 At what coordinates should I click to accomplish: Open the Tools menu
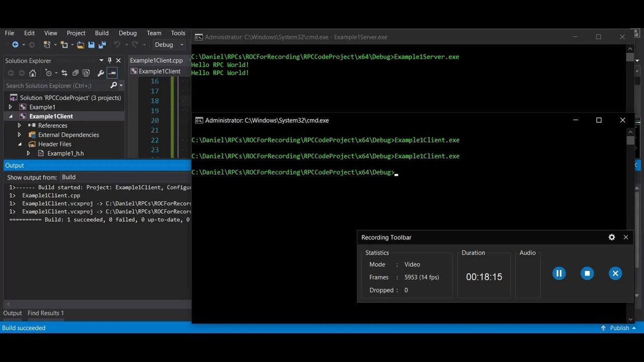pyautogui.click(x=178, y=33)
